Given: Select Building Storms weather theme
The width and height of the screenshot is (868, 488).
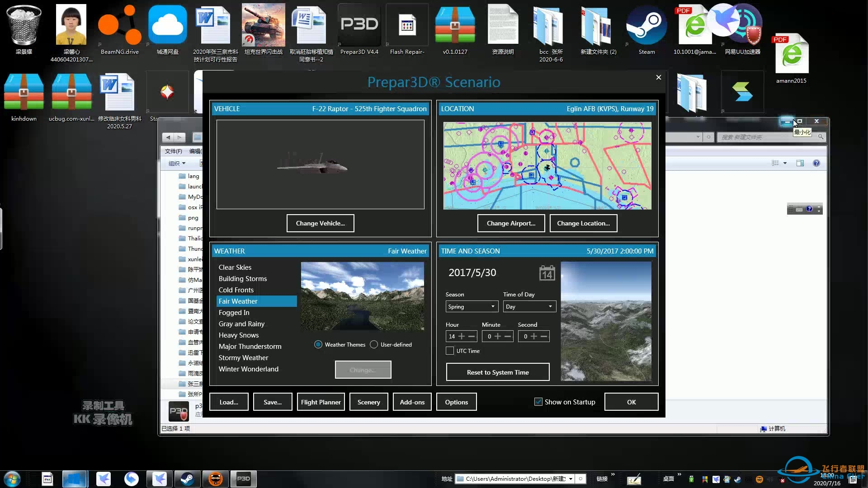Looking at the screenshot, I should [x=243, y=278].
